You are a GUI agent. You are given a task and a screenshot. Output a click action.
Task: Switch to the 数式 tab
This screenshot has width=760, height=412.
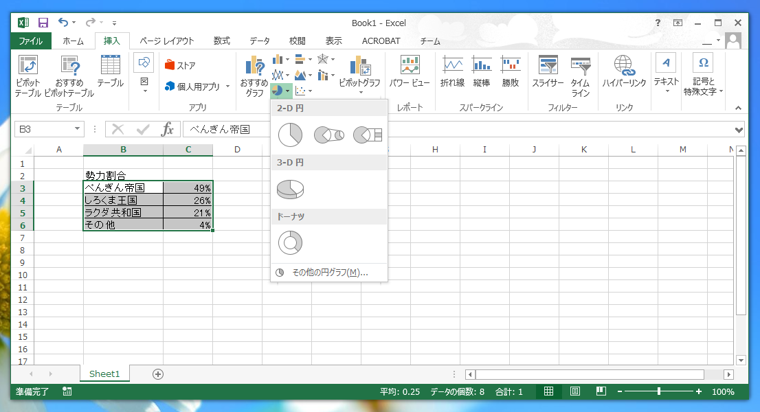(222, 41)
